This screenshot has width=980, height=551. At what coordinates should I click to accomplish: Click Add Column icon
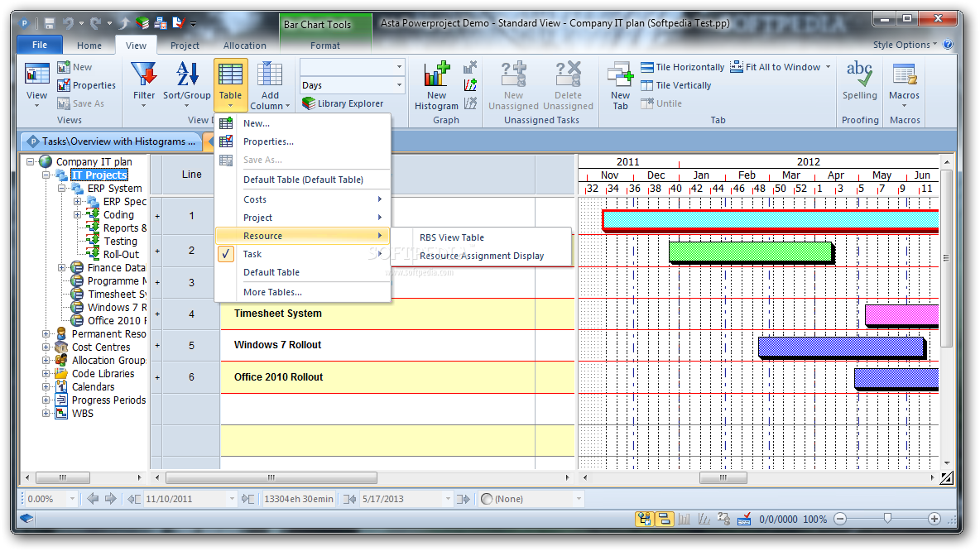click(x=270, y=75)
